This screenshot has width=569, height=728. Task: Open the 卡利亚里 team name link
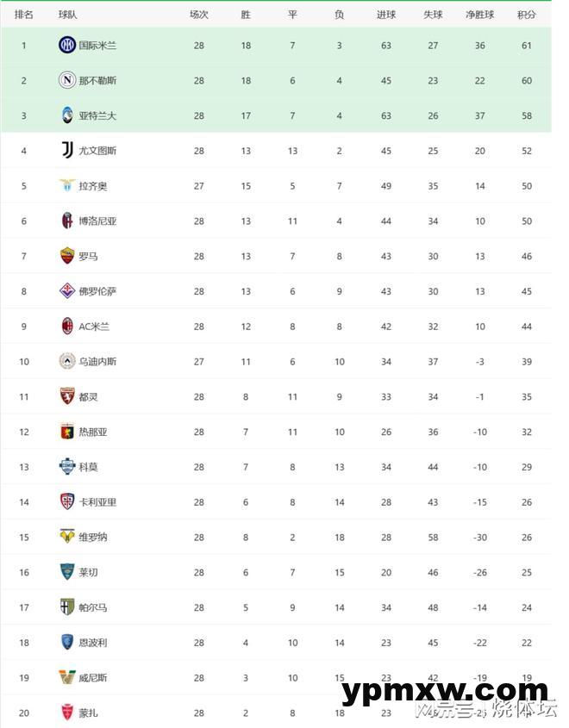point(97,502)
